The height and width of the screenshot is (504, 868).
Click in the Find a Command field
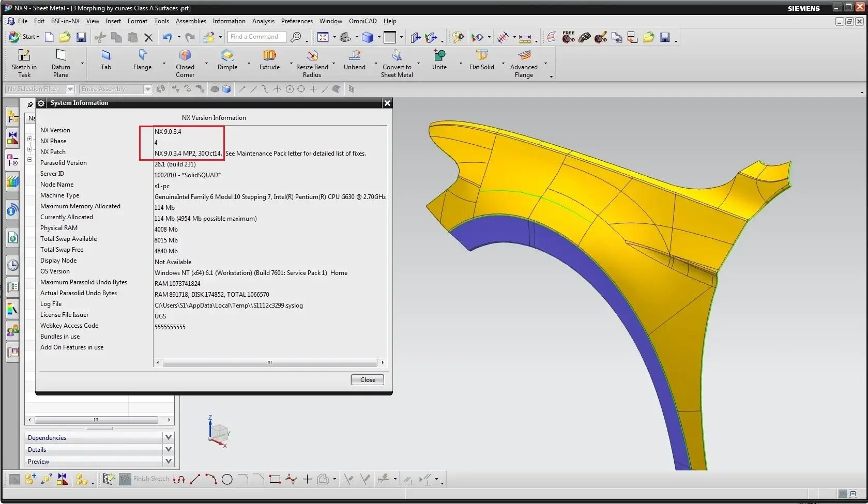[256, 37]
